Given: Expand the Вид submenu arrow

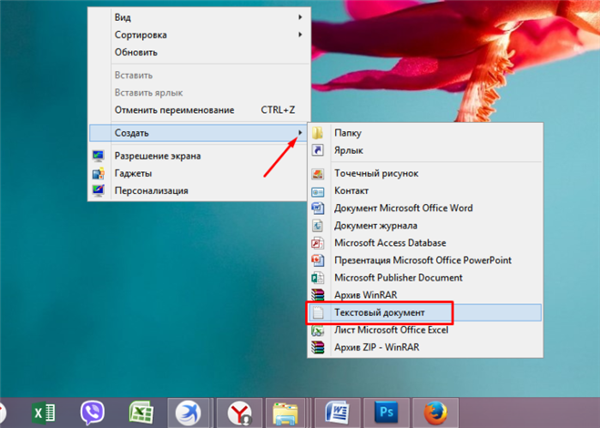Looking at the screenshot, I should (x=300, y=17).
